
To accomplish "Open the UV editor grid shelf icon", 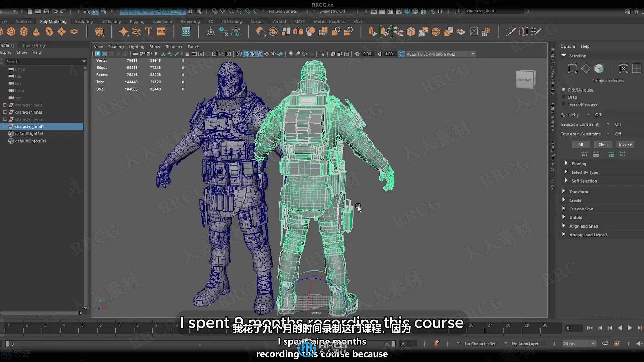I will 186,32.
